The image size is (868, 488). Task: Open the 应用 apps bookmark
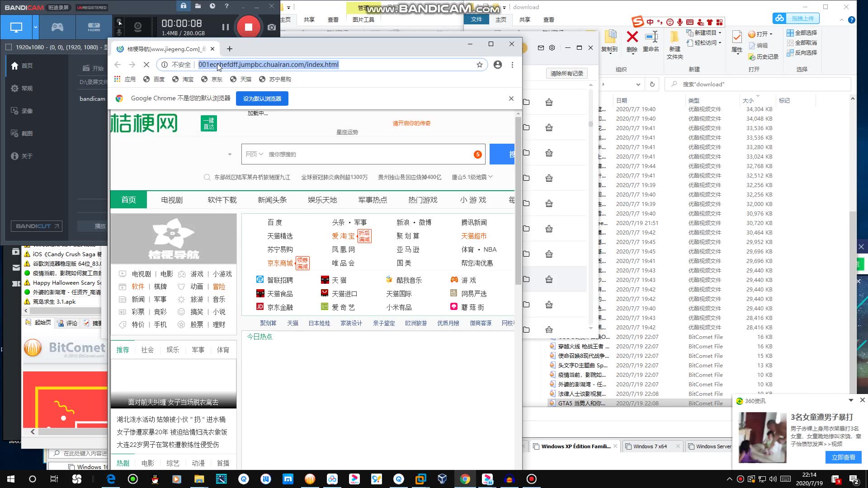[x=125, y=79]
